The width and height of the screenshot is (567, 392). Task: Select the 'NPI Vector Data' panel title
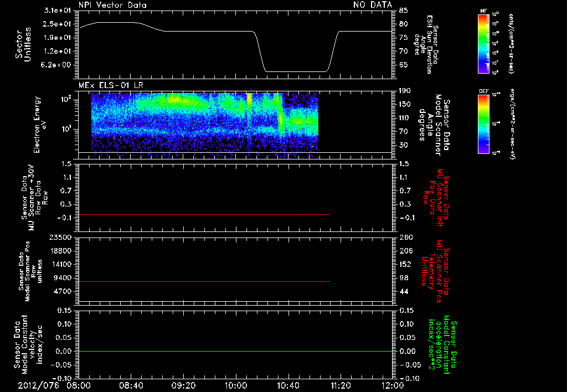[112, 5]
